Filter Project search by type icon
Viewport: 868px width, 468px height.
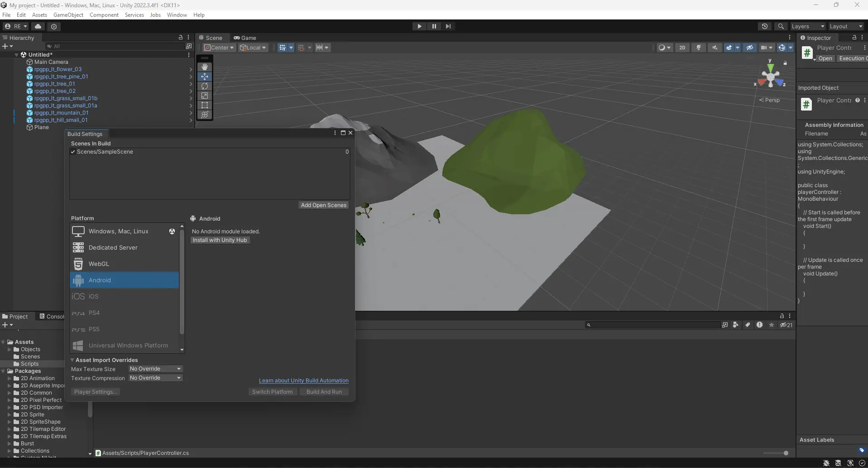735,325
